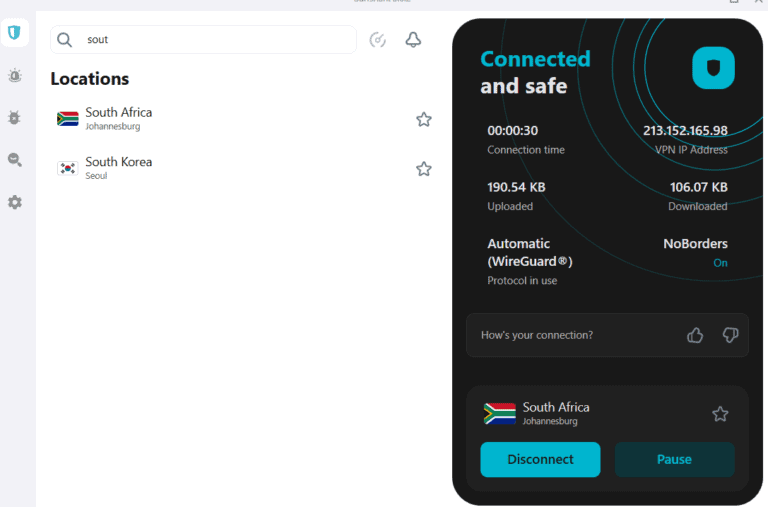Open Surfshark Search from the sidebar
Image resolution: width=768 pixels, height=507 pixels.
point(14,160)
